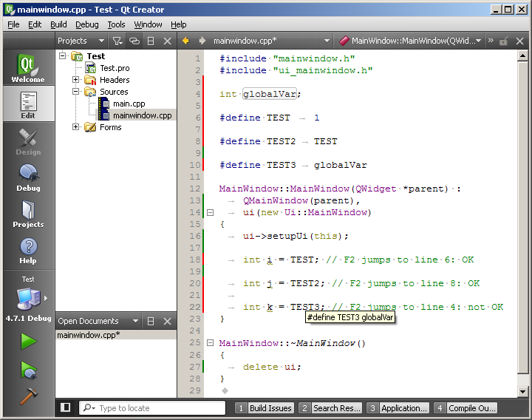Toggle the sidebar visibility button

pos(66,407)
